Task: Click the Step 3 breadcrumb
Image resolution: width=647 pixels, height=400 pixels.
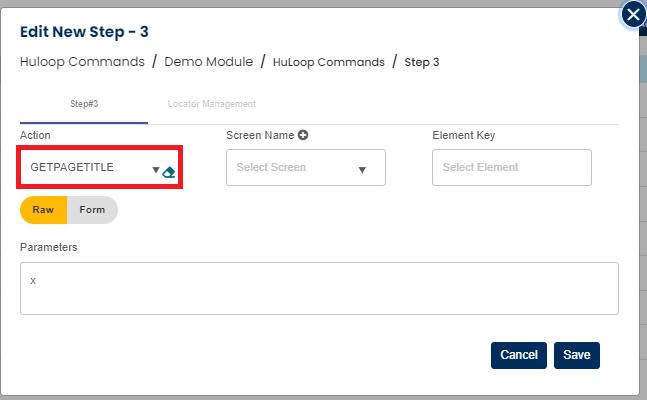Action: pyautogui.click(x=421, y=62)
